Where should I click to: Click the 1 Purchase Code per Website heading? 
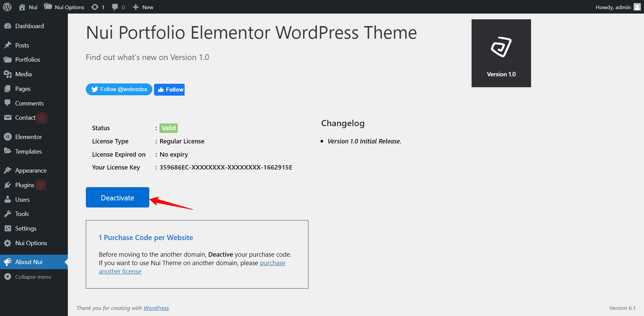[x=146, y=238]
